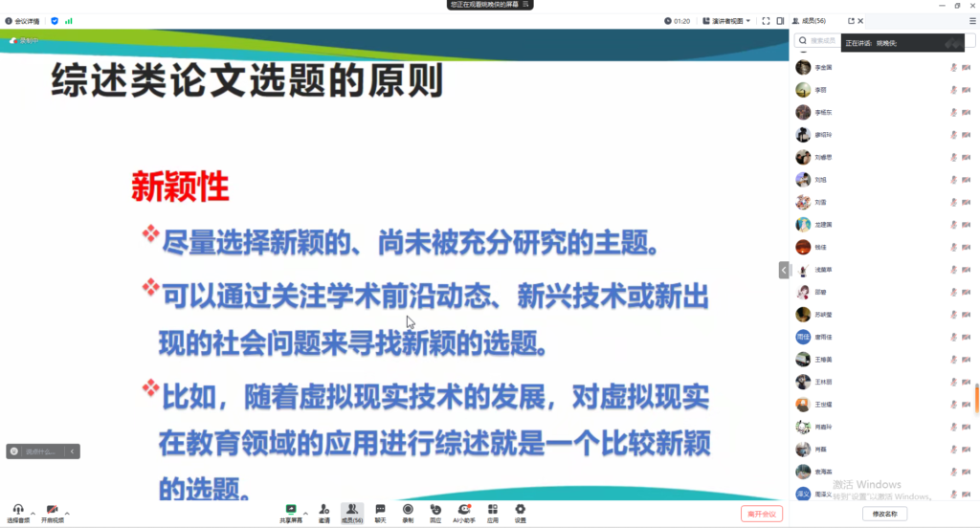Start 录制 (record) from the bottom toolbar
The height and width of the screenshot is (528, 980).
coord(408,512)
